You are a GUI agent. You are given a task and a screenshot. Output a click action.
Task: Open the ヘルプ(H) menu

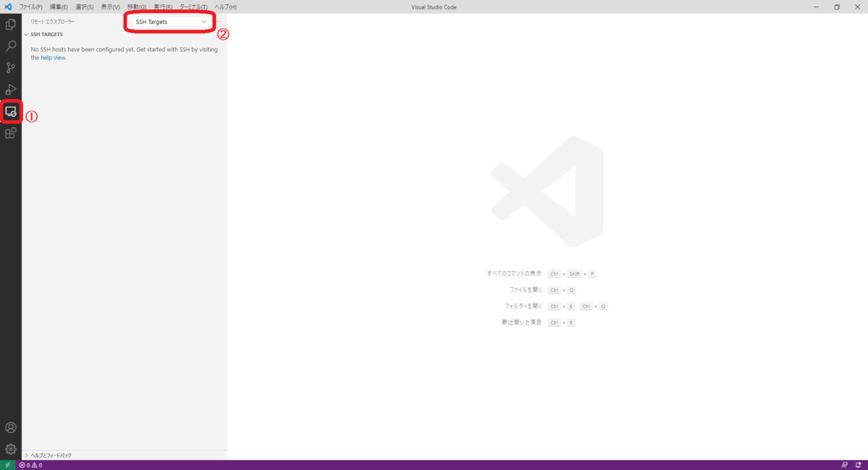(225, 7)
